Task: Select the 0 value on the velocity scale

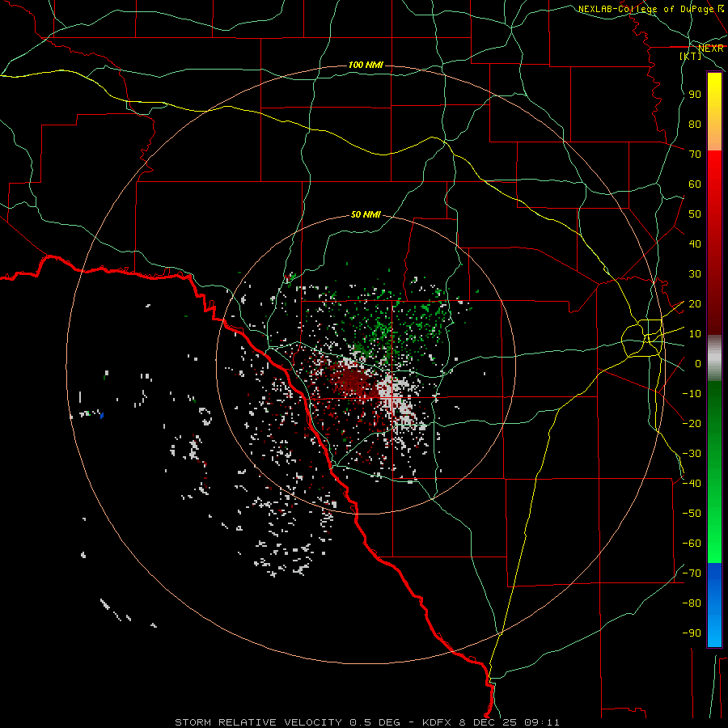Action: 698,363
